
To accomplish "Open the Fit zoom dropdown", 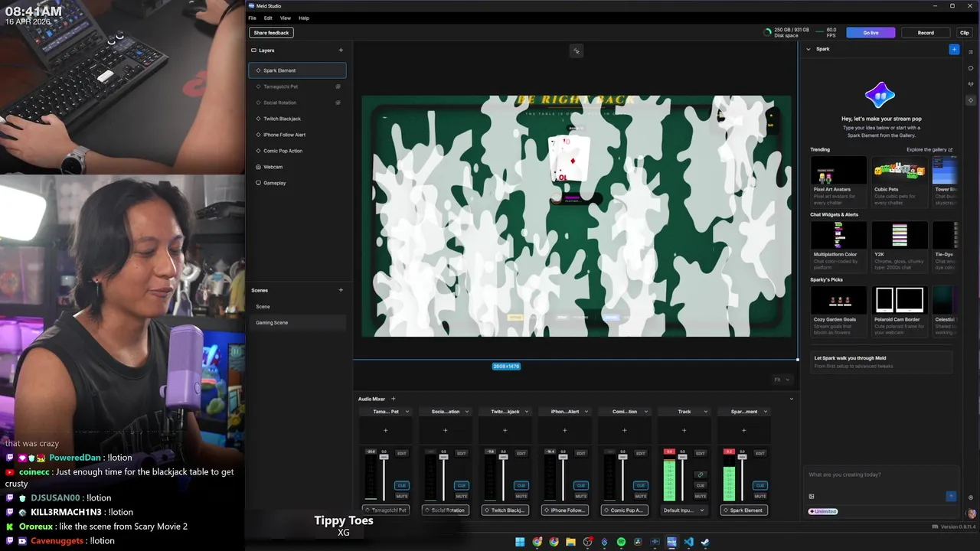I will click(x=782, y=380).
